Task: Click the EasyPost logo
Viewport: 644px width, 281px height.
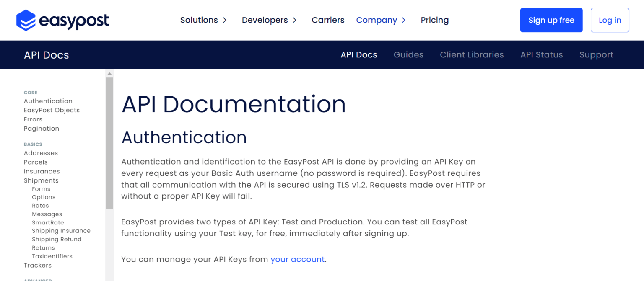Action: (x=62, y=20)
